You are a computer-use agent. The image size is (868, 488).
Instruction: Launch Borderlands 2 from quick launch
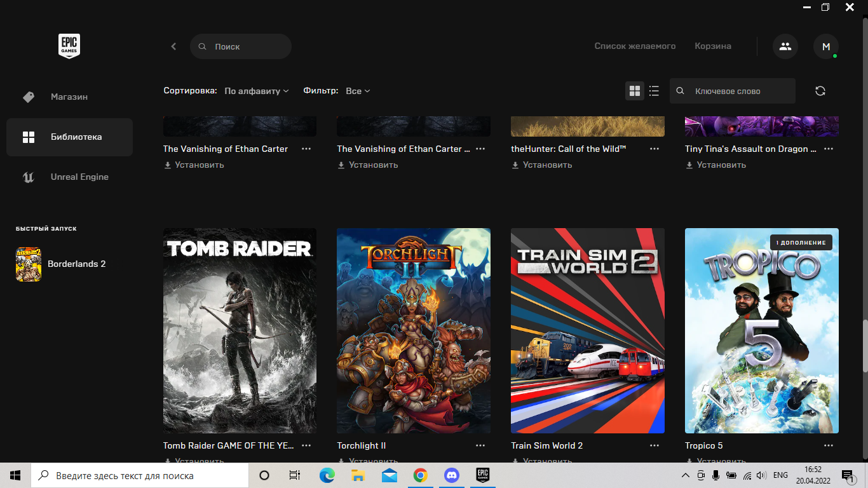[x=61, y=264]
